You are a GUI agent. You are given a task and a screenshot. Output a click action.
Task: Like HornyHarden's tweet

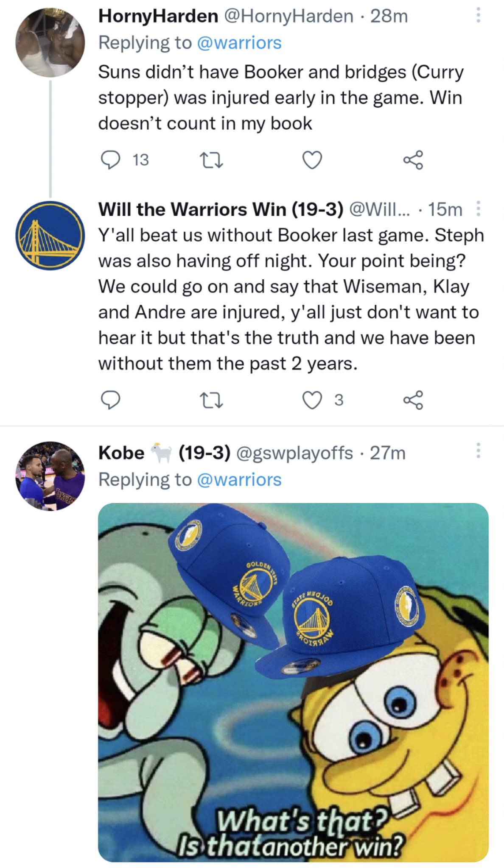[313, 160]
